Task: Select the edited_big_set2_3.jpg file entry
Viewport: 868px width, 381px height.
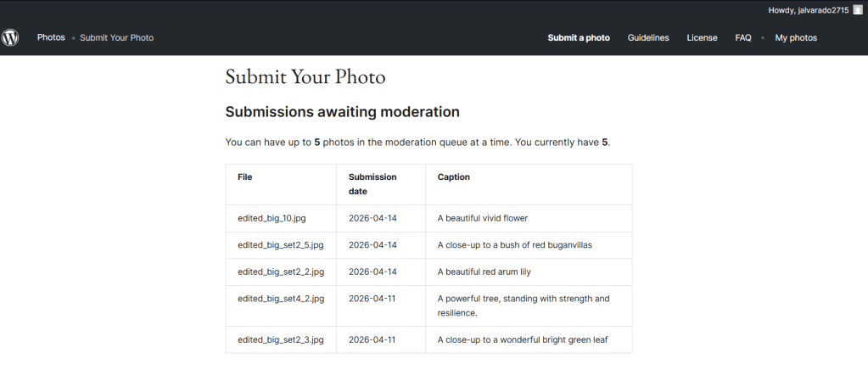Action: [280, 340]
